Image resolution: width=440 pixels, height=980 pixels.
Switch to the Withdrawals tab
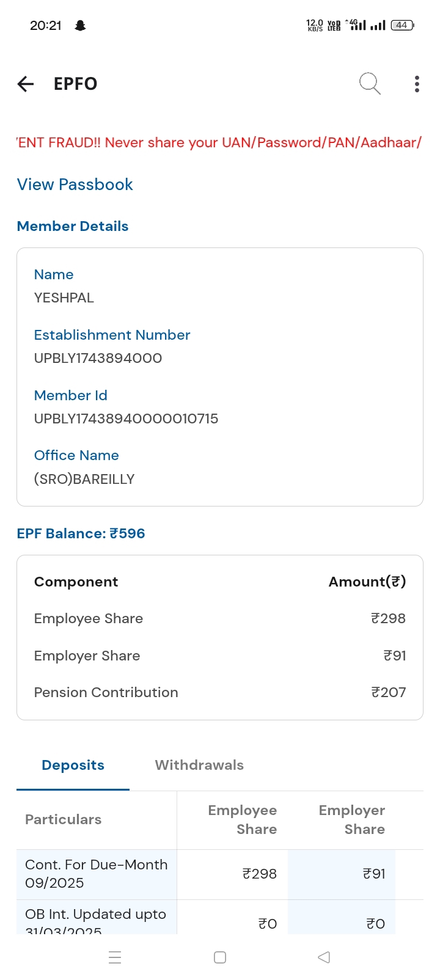tap(199, 765)
